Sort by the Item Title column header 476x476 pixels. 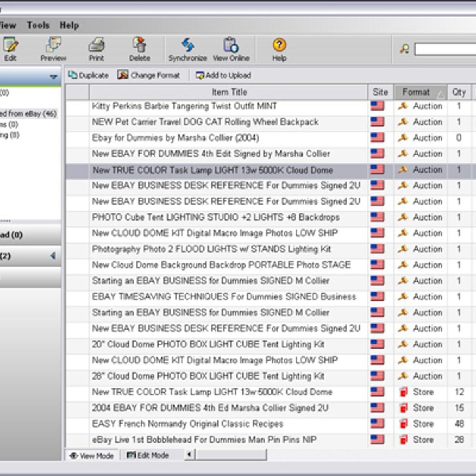pos(228,92)
